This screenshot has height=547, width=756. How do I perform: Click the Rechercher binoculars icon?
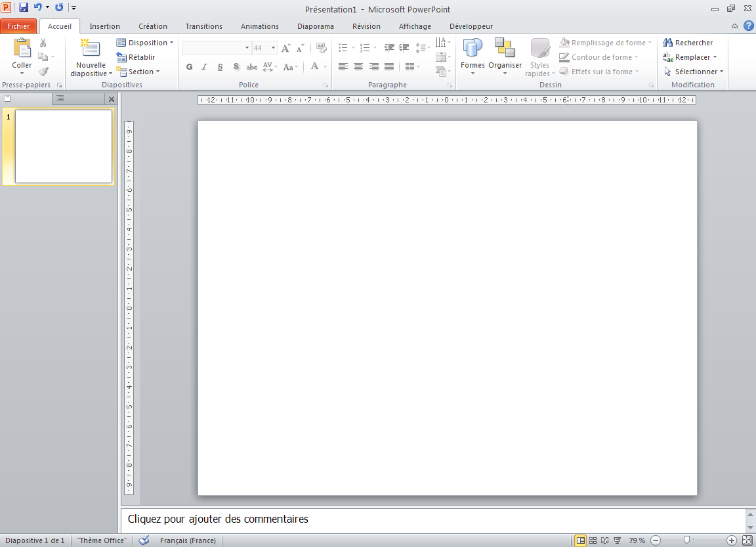click(668, 43)
